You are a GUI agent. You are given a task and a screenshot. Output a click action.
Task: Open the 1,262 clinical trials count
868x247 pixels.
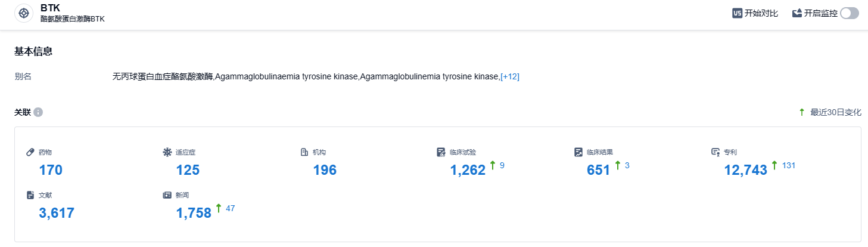coord(468,170)
